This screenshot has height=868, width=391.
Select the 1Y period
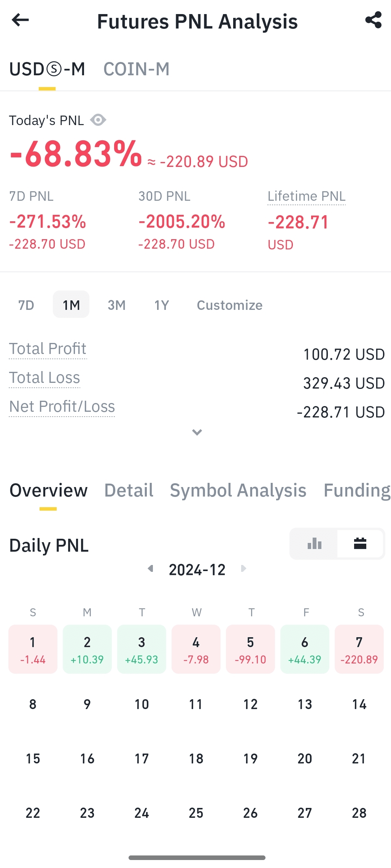coord(162,305)
